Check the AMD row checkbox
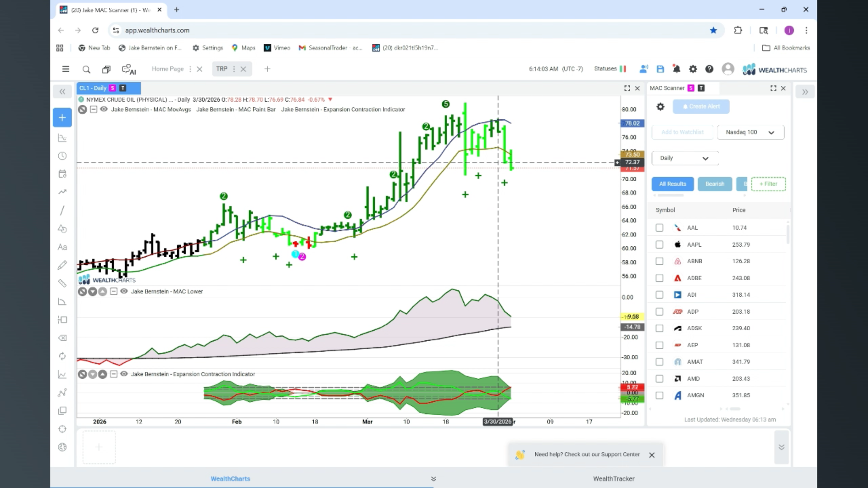Image resolution: width=868 pixels, height=488 pixels. click(660, 379)
